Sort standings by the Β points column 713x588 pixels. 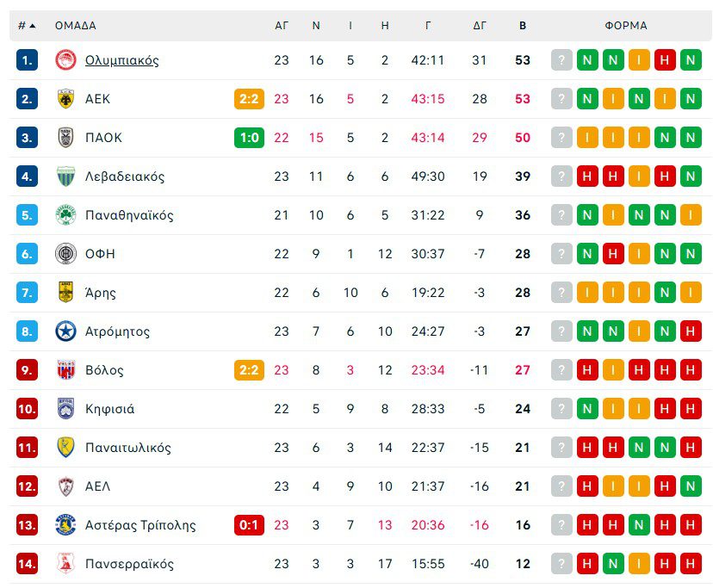click(x=523, y=26)
